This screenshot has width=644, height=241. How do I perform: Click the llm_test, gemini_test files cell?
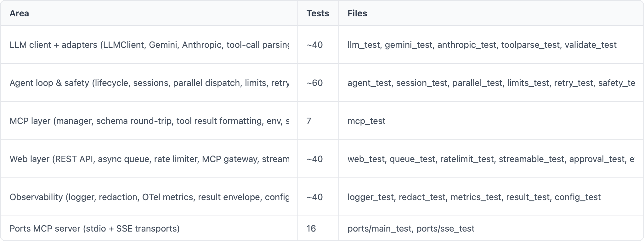[x=491, y=45]
